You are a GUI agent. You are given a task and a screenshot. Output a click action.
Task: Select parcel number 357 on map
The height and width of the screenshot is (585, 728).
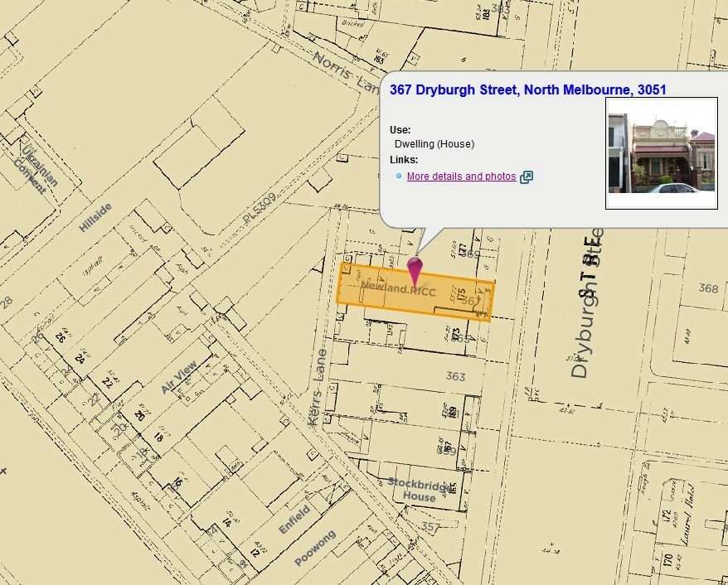[430, 526]
